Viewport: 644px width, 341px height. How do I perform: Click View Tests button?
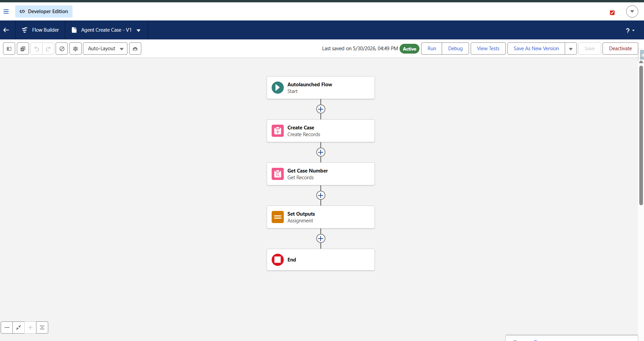tap(488, 49)
